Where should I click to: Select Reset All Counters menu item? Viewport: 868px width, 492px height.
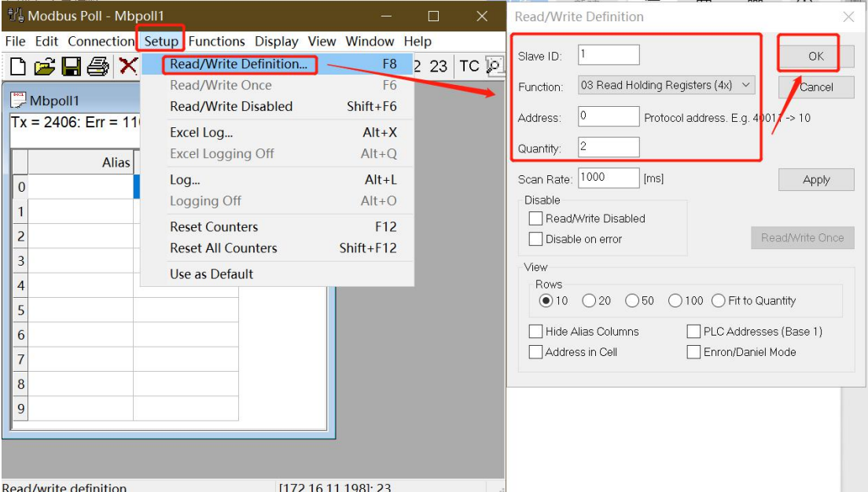tap(223, 248)
